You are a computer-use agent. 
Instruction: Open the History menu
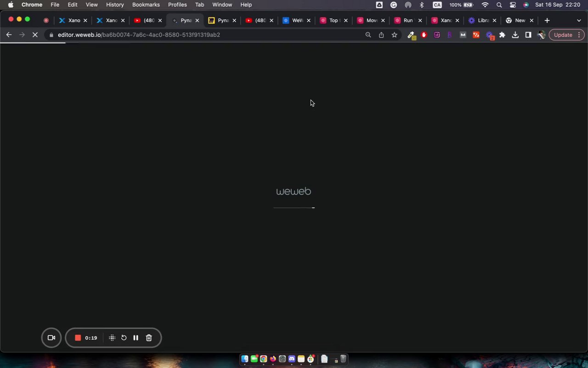(x=115, y=5)
